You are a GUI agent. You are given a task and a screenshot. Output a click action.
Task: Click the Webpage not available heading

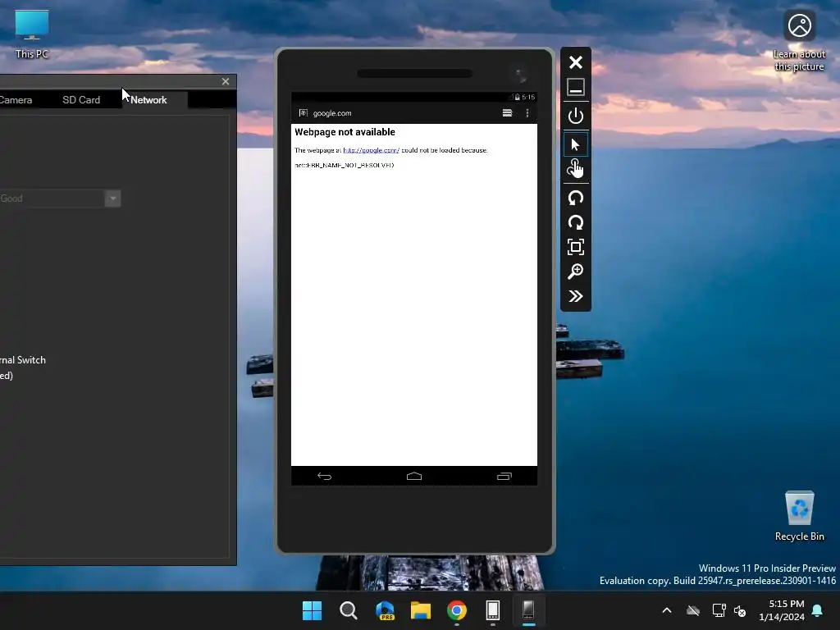point(345,132)
